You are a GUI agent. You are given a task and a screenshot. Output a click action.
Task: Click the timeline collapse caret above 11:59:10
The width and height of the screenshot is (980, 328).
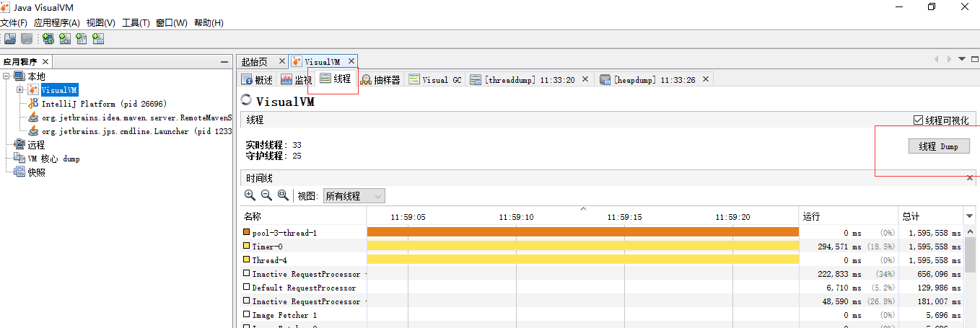[584, 209]
